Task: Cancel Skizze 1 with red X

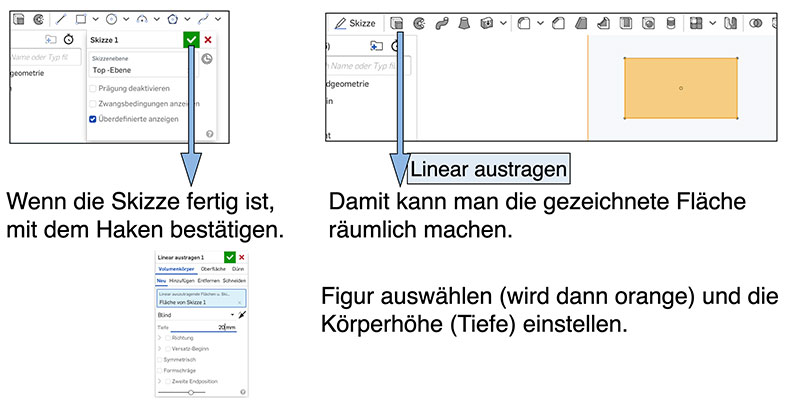Action: 208,39
